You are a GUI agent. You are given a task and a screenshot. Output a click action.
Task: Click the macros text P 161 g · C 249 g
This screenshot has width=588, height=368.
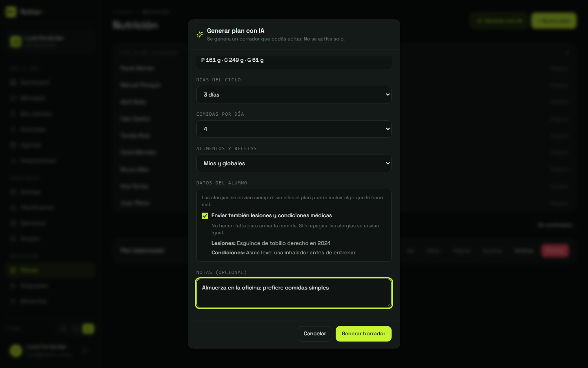tap(232, 60)
